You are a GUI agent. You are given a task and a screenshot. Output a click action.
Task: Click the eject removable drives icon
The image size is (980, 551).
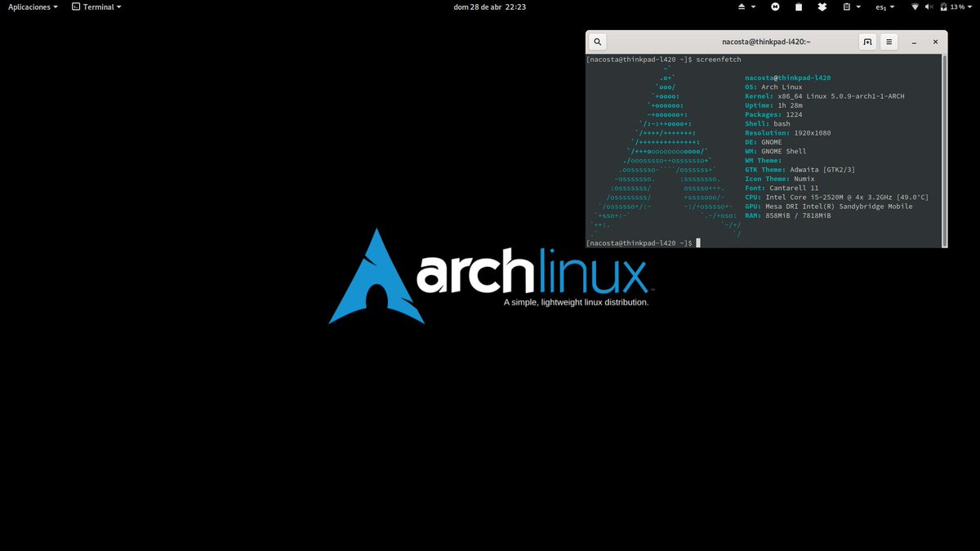tap(742, 7)
